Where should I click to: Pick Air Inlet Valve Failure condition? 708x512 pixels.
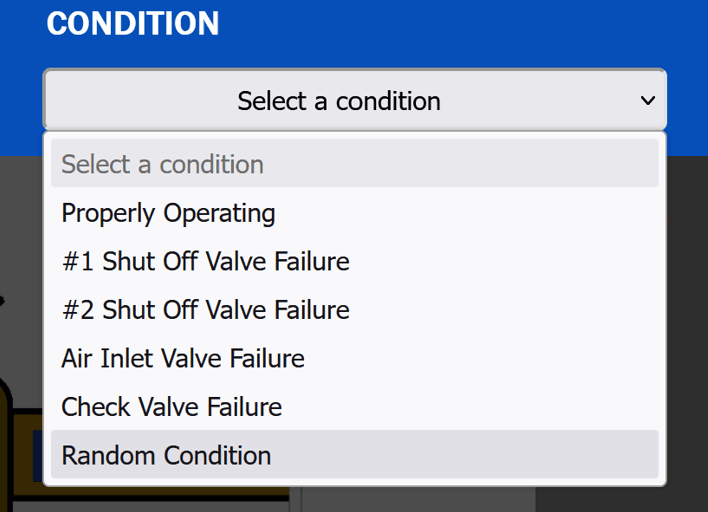pyautogui.click(x=183, y=358)
